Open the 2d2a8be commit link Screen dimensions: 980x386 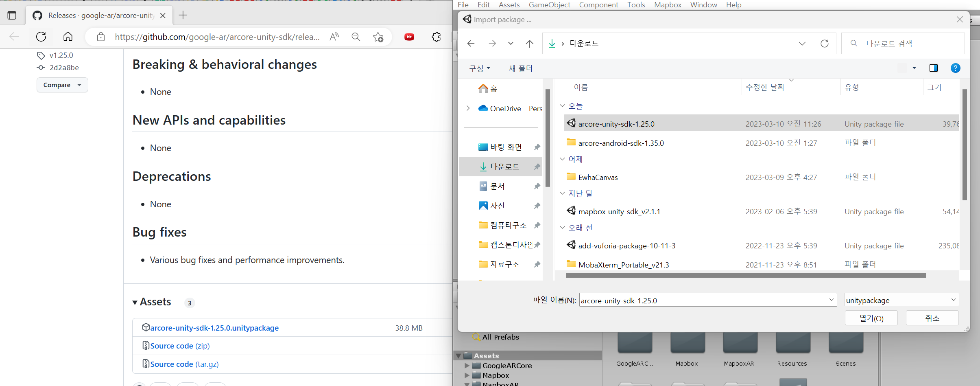[64, 68]
